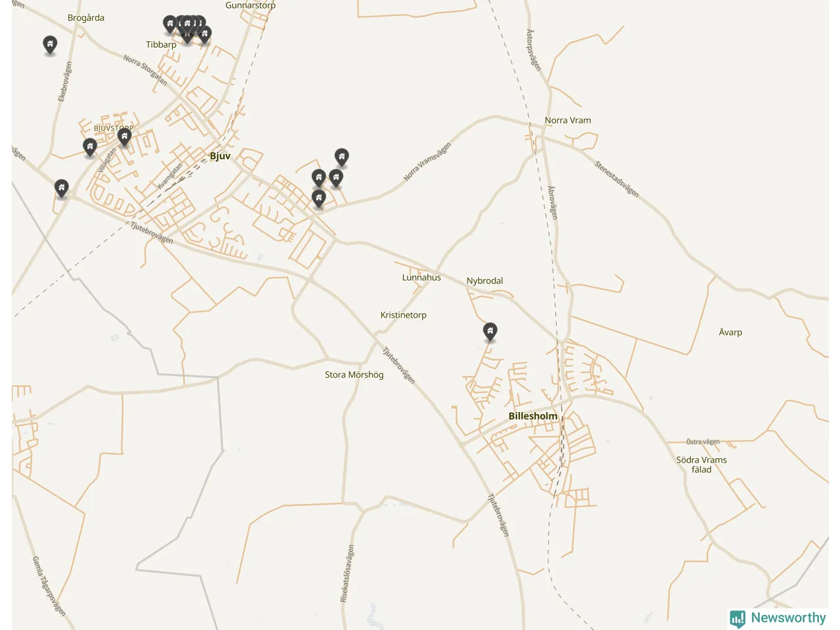Click the Åvarp place label
The height and width of the screenshot is (630, 840).
[x=730, y=332]
